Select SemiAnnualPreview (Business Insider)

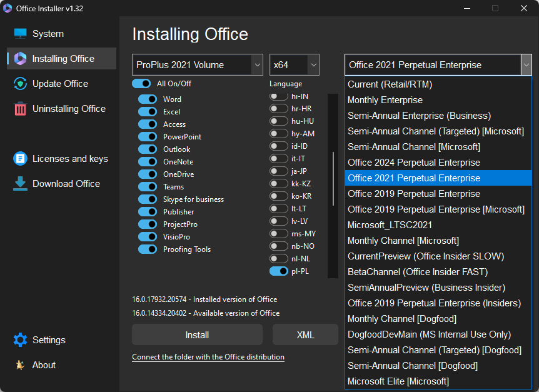click(438, 288)
